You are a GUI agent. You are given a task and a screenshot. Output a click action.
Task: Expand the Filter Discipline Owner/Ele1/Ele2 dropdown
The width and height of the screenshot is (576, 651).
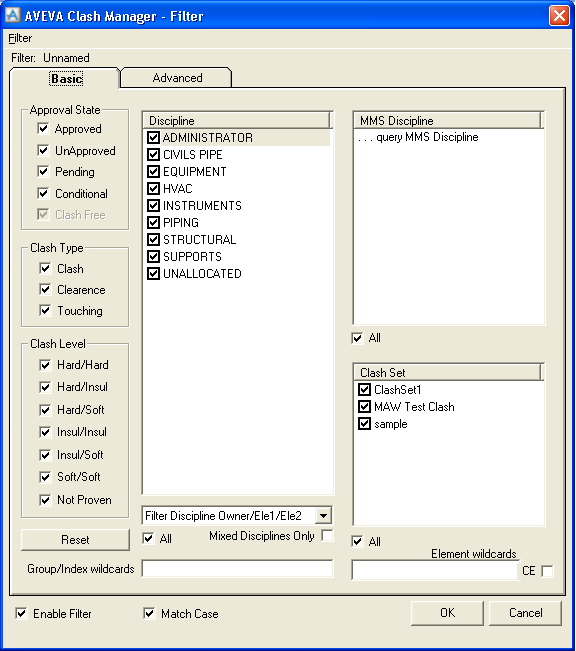(323, 516)
